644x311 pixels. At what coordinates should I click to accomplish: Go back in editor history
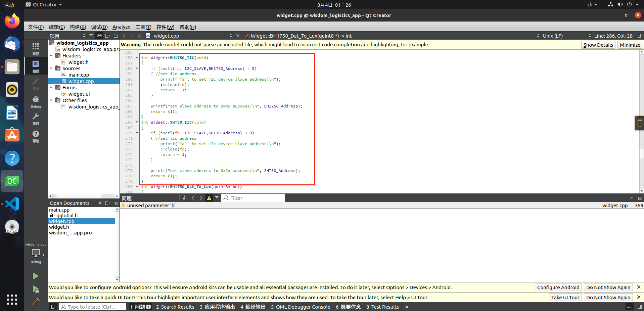click(x=124, y=36)
